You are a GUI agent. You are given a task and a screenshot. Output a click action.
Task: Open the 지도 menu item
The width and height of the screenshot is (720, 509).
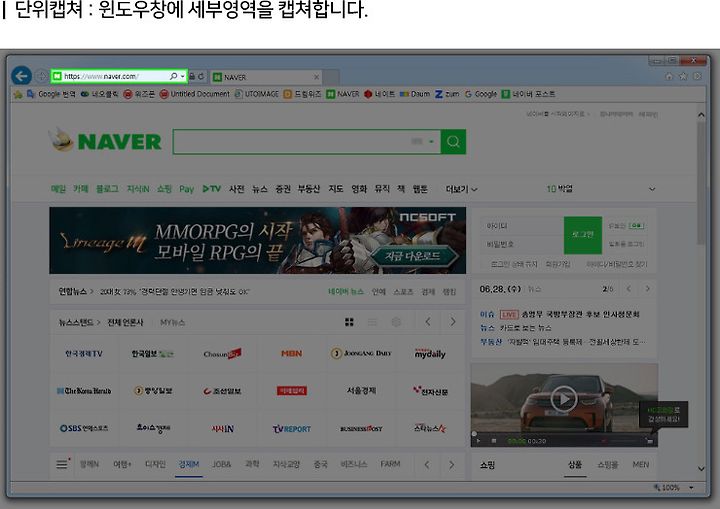click(x=336, y=189)
